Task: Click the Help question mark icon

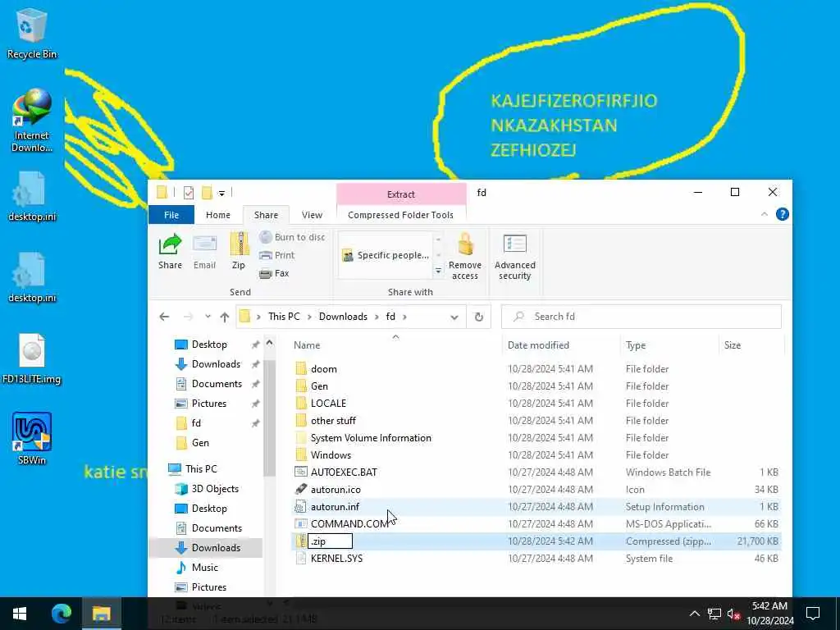Action: (782, 214)
